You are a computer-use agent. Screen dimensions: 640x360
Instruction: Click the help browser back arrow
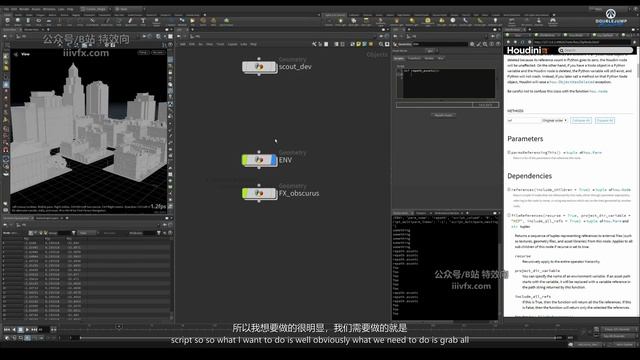click(x=508, y=42)
